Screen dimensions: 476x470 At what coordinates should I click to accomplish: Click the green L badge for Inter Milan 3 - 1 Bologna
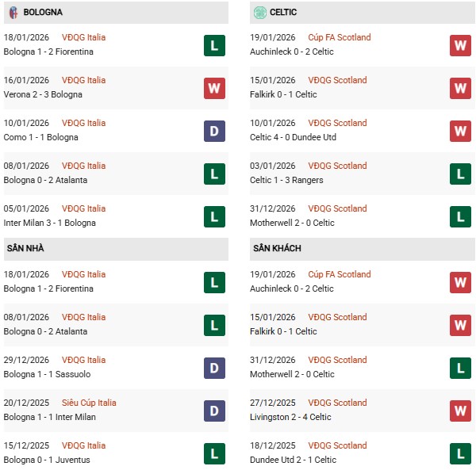tap(214, 216)
